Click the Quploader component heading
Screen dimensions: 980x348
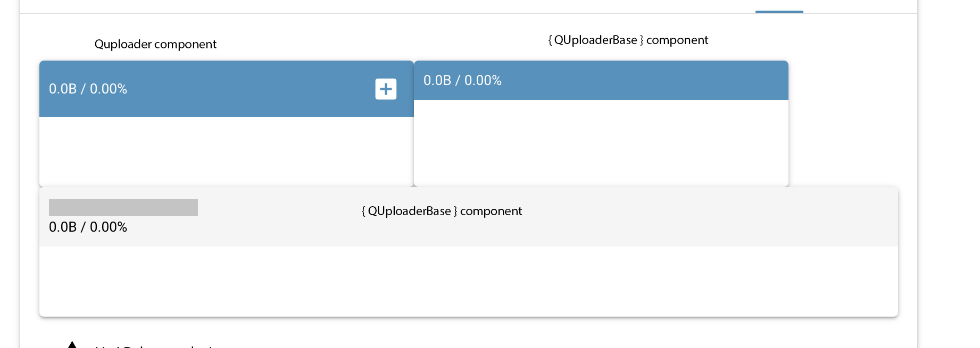pos(155,44)
